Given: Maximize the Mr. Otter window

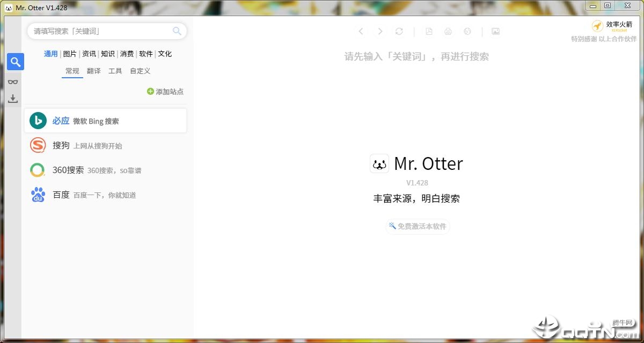Looking at the screenshot, I should (608, 5).
